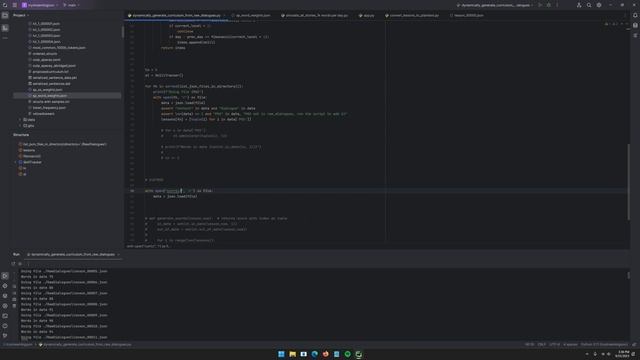Open Firefox from taskbar
Viewport: 640px width, 360px height.
(x=326, y=354)
